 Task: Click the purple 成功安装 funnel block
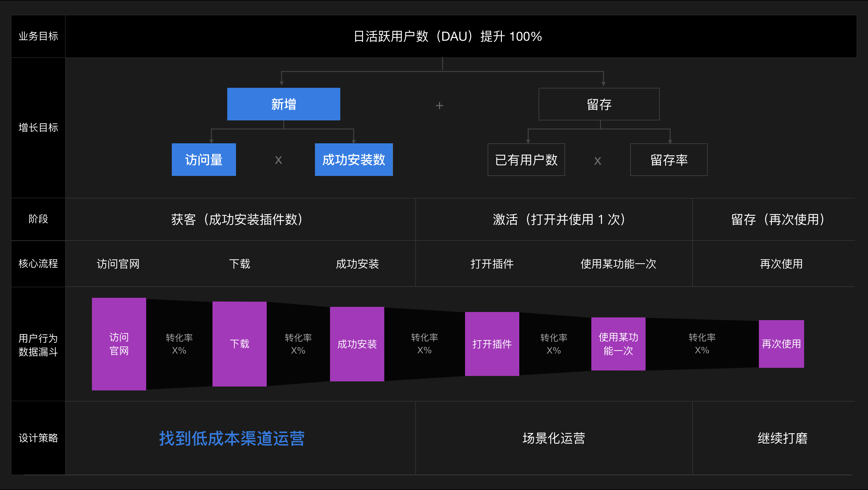[x=357, y=344]
